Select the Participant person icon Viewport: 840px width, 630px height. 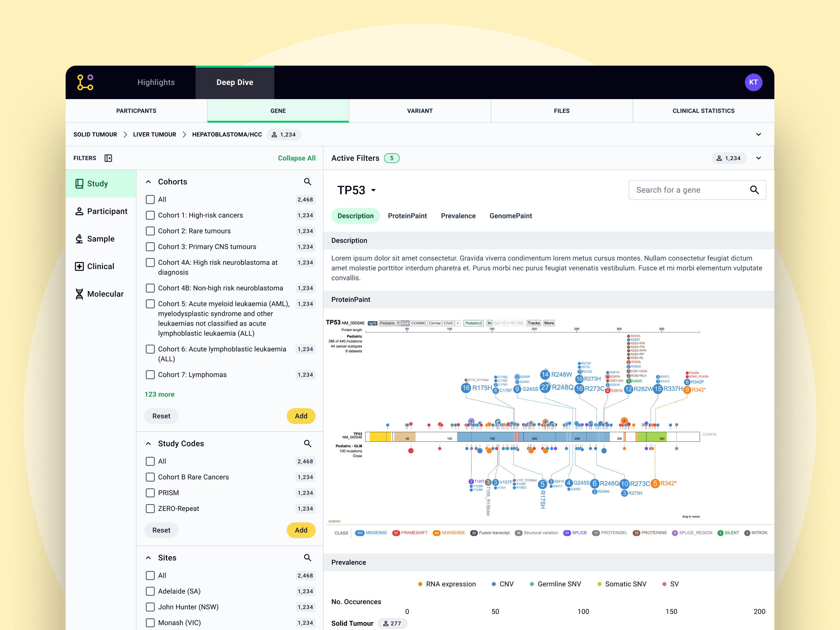tap(79, 212)
